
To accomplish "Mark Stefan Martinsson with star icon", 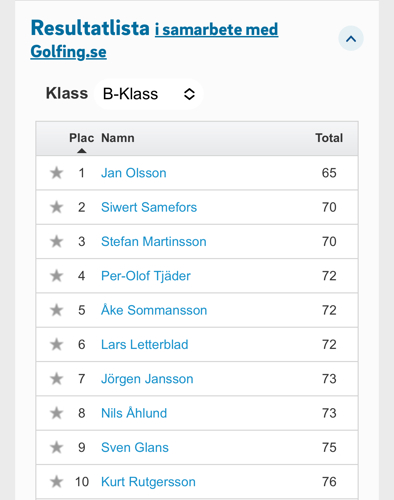I will 56,242.
